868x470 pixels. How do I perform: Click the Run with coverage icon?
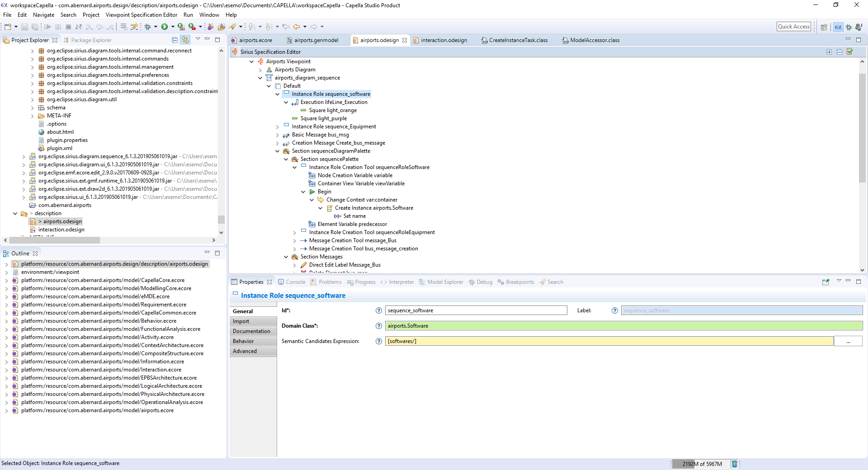tap(181, 27)
